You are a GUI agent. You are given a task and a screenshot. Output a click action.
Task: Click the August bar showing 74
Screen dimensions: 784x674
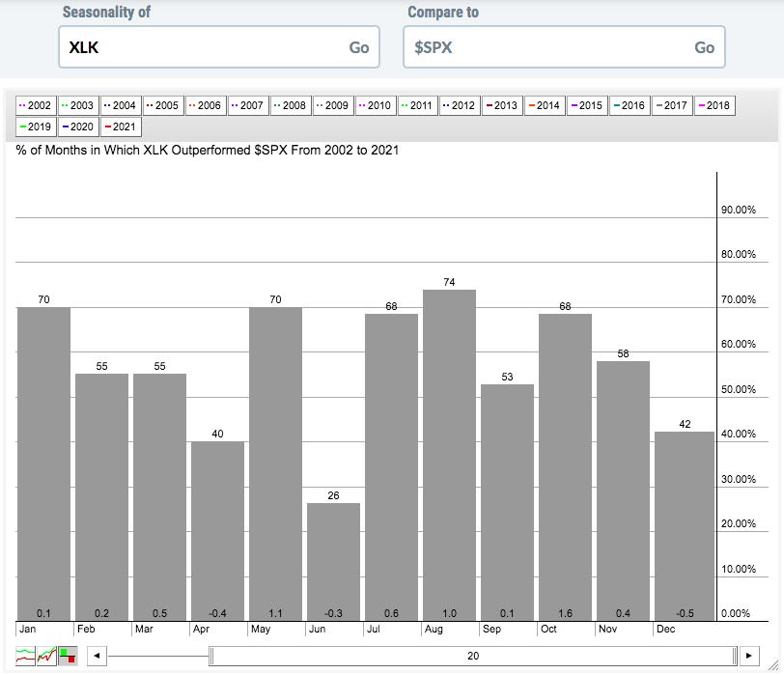(449, 454)
